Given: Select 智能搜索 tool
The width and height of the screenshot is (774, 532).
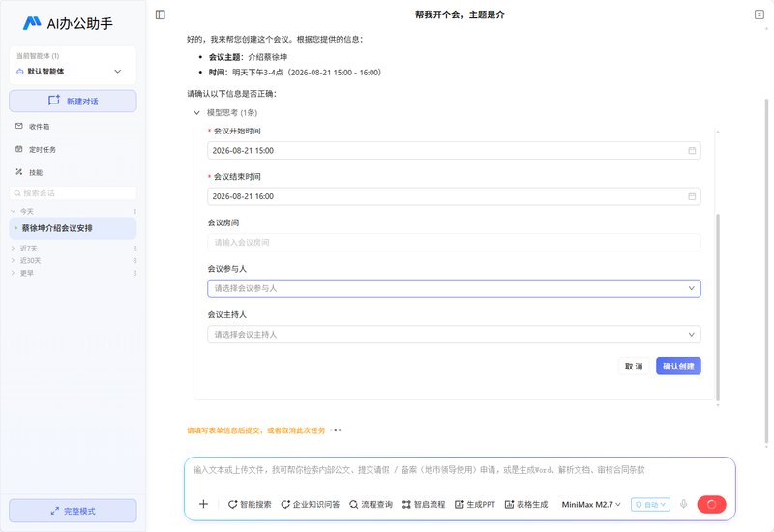Looking at the screenshot, I should point(250,504).
